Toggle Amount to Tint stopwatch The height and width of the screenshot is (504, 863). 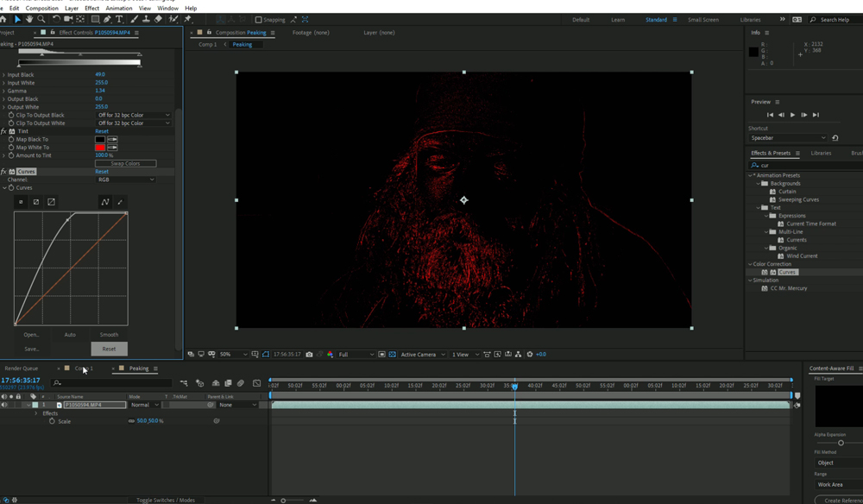tap(11, 155)
